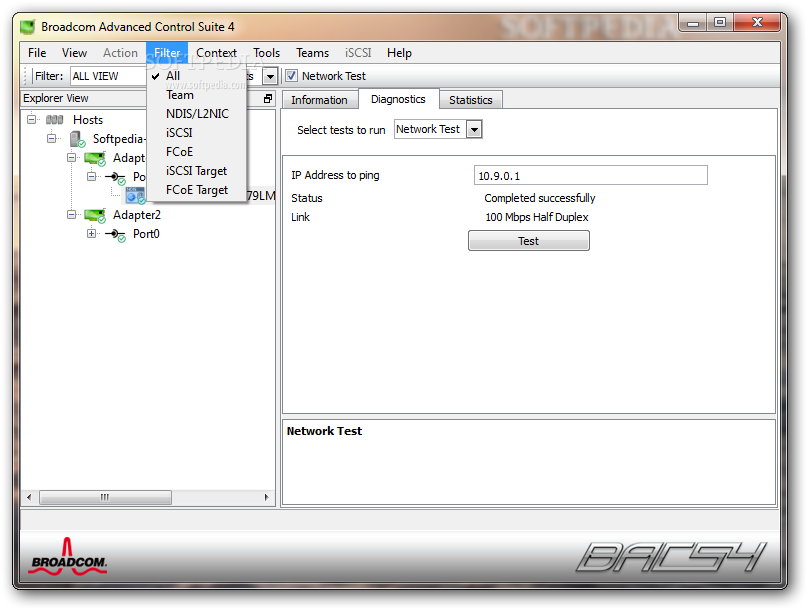Click the Broadcom logo
The height and width of the screenshot is (610, 808).
coord(68,557)
